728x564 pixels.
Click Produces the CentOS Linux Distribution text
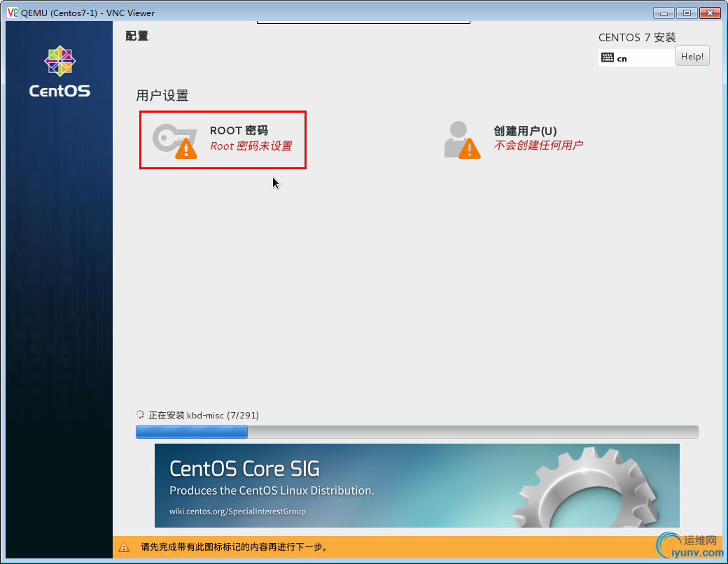[272, 491]
